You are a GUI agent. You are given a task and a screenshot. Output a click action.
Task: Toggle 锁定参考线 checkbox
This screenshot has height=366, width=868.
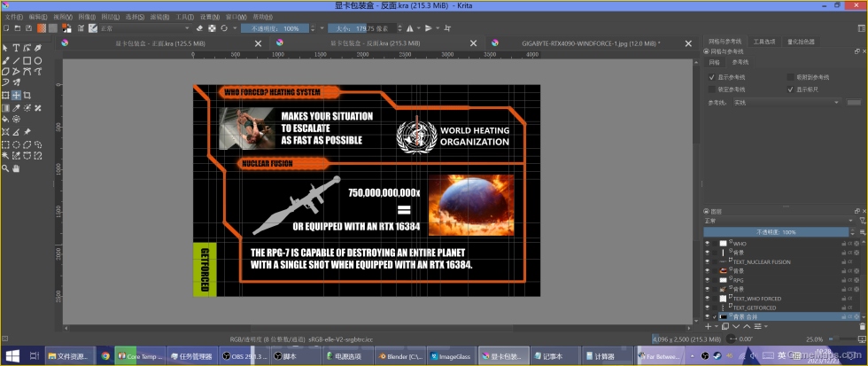712,90
